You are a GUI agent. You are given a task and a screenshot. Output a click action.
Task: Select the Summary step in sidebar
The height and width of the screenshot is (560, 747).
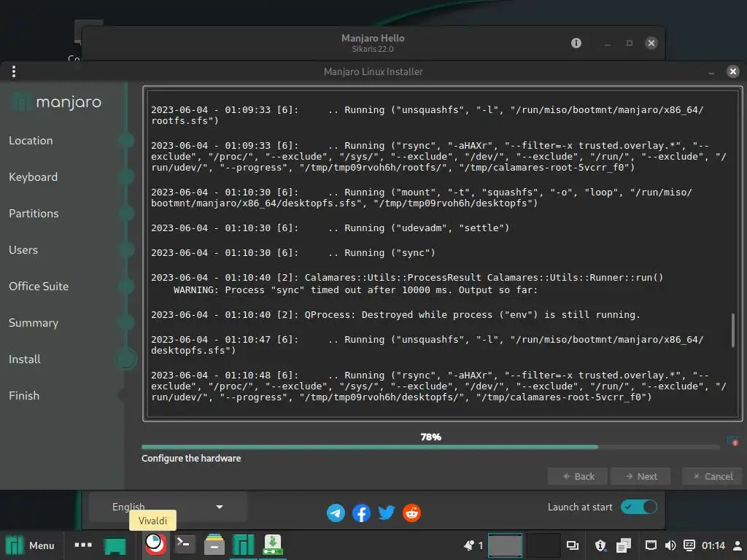pyautogui.click(x=34, y=323)
